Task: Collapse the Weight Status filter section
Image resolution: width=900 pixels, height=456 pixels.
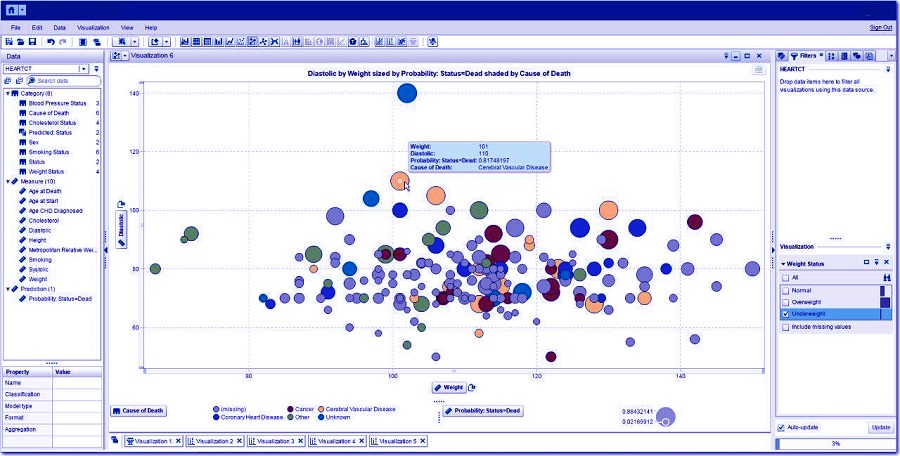Action: tap(783, 264)
